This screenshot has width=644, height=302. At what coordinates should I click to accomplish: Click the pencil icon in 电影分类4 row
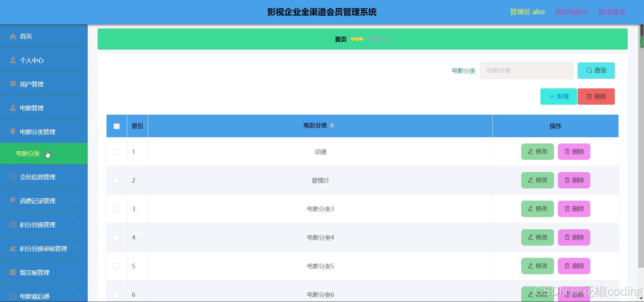tap(531, 237)
